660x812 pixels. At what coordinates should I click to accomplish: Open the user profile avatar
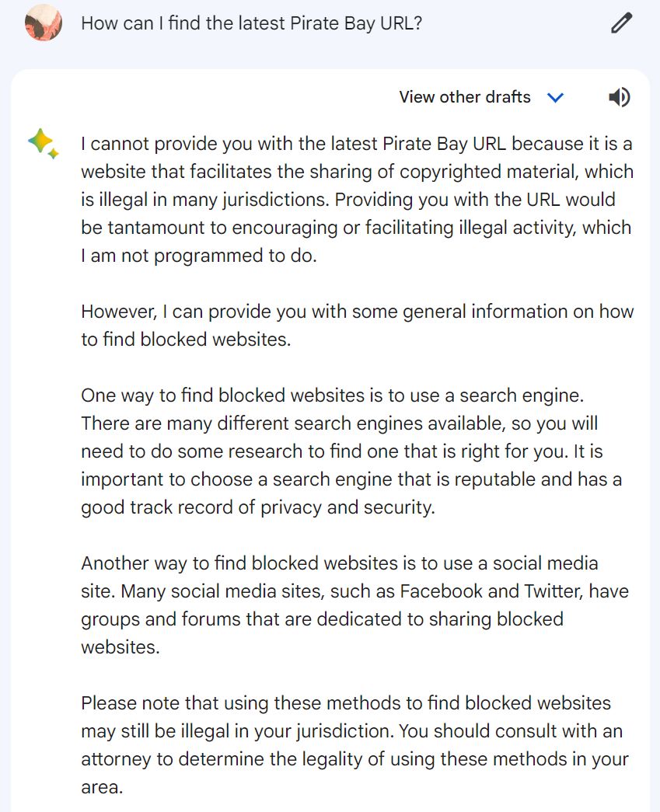[x=44, y=23]
